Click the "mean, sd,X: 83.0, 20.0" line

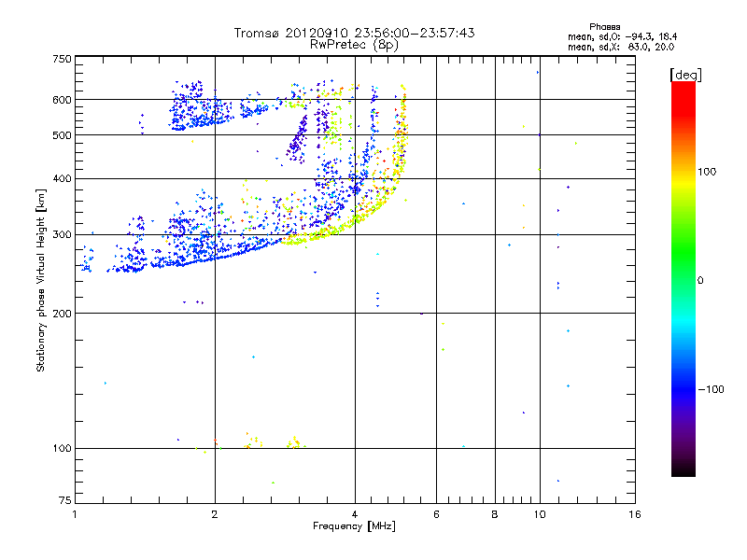click(x=621, y=47)
